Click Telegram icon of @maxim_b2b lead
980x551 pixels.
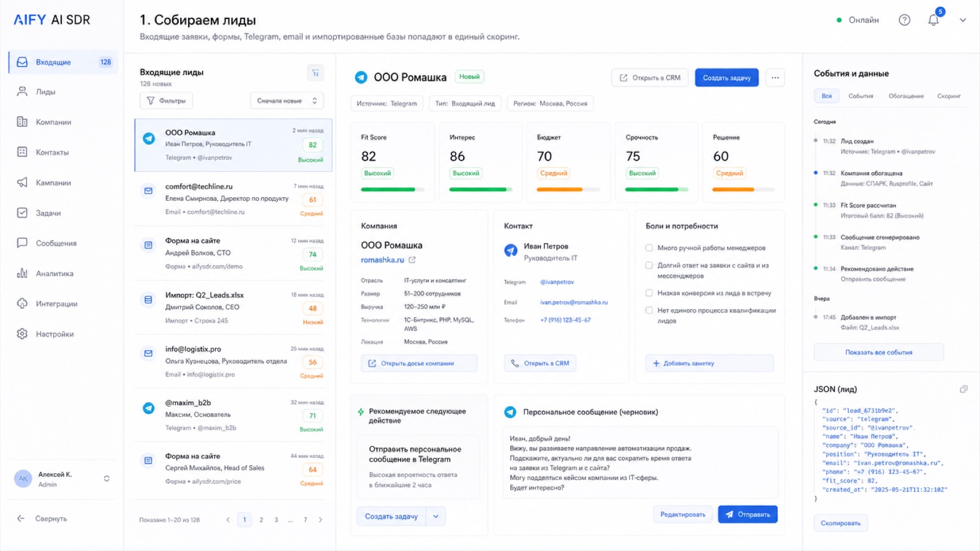pos(148,408)
